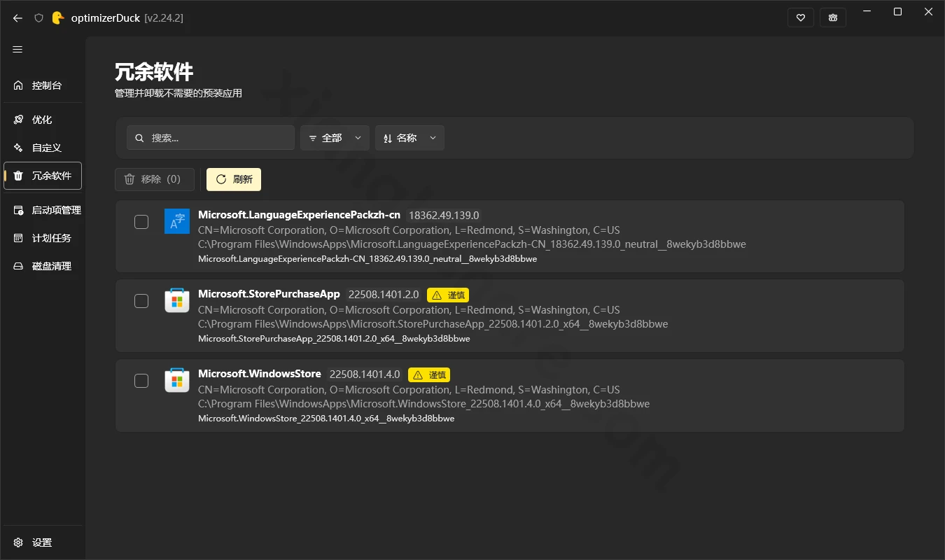Click the magnifier icon in search box
This screenshot has height=560, width=945.
pyautogui.click(x=139, y=138)
